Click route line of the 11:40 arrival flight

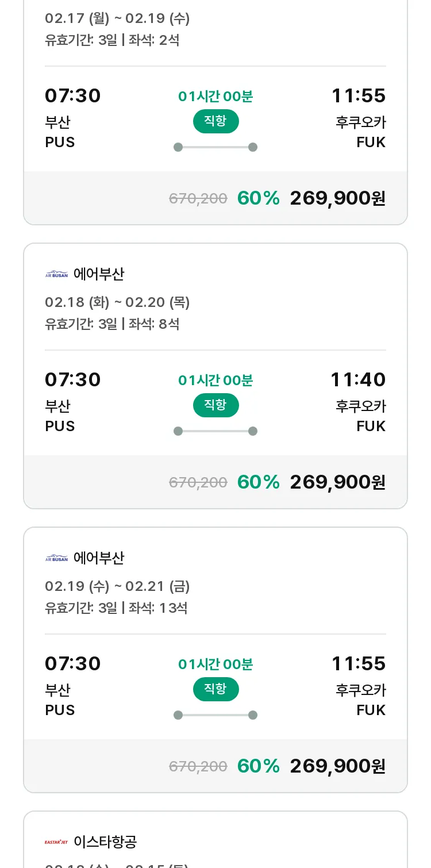pyautogui.click(x=215, y=431)
